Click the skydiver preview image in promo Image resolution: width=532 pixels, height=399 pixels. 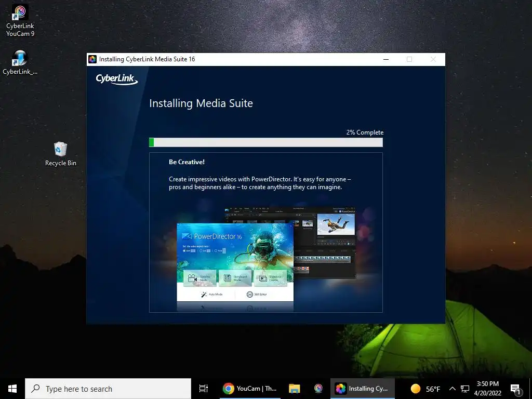click(x=336, y=224)
